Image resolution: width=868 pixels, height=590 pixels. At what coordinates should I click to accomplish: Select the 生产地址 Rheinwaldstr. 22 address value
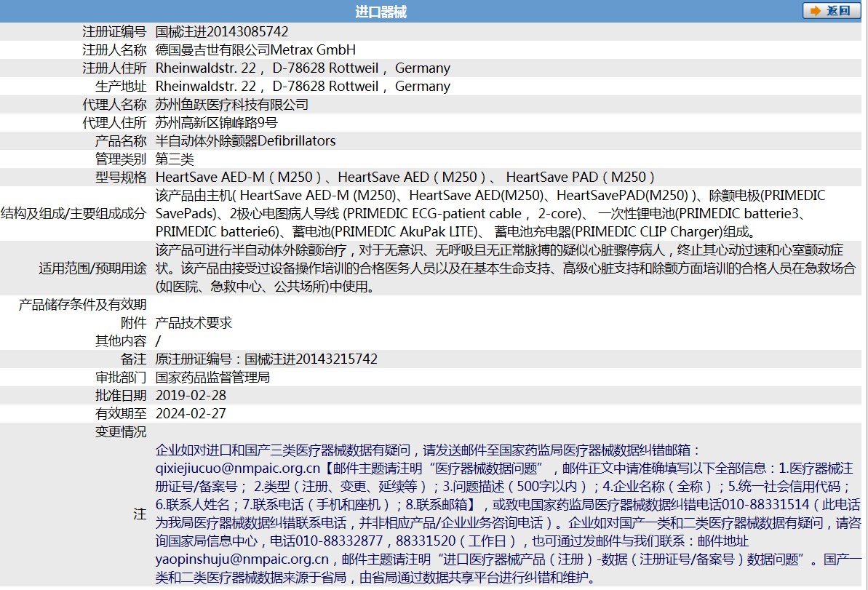[x=303, y=87]
